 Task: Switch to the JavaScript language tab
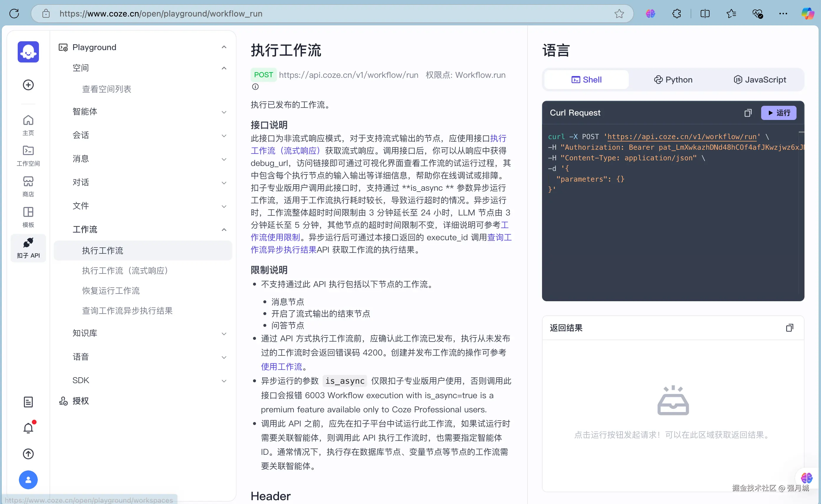click(x=760, y=80)
